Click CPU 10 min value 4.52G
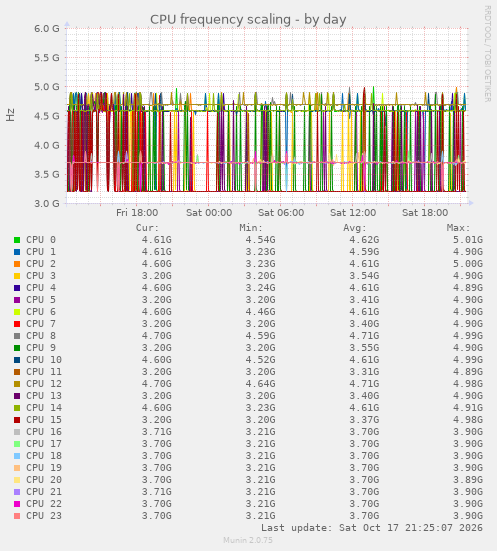The height and width of the screenshot is (551, 497). [x=260, y=360]
